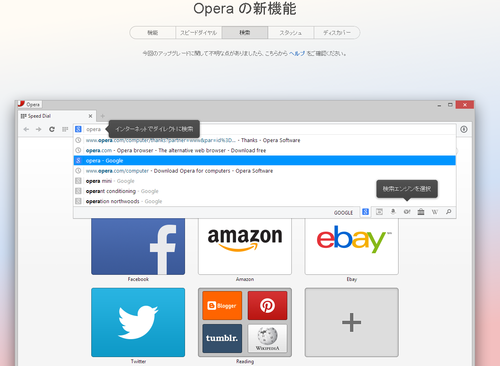This screenshot has height=366, width=500.
Task: Switch to the スピードダイヤル tab
Action: click(x=199, y=33)
